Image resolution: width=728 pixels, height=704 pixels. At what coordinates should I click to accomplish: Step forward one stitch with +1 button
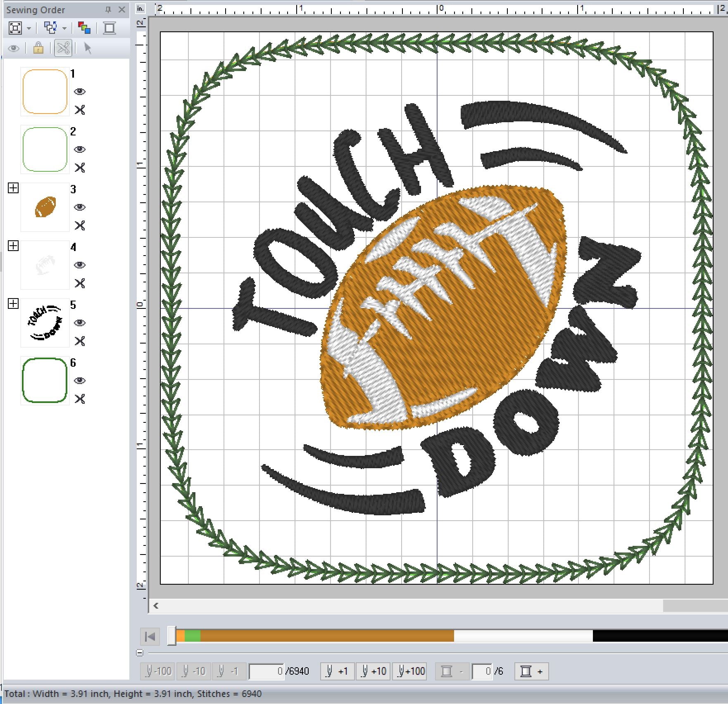point(337,671)
